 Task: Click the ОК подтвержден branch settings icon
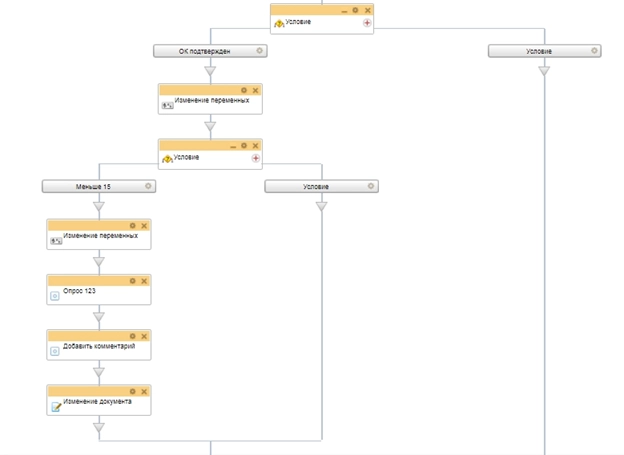pos(260,51)
